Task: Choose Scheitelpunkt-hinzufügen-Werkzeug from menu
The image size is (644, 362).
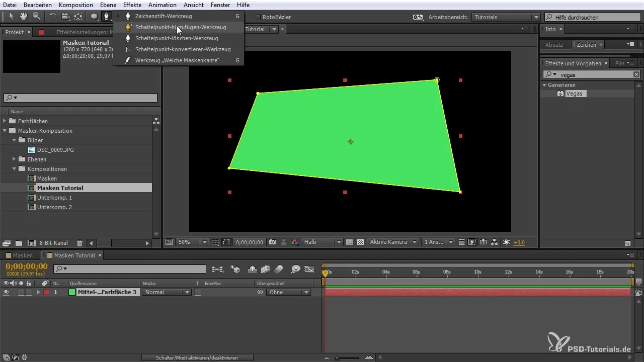Action: [179, 27]
